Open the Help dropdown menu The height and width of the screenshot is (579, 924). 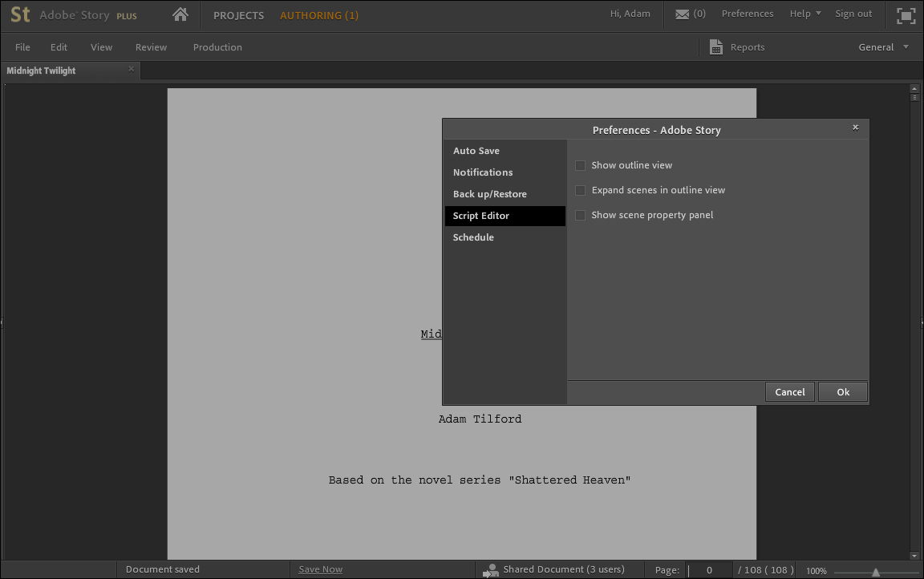point(805,14)
